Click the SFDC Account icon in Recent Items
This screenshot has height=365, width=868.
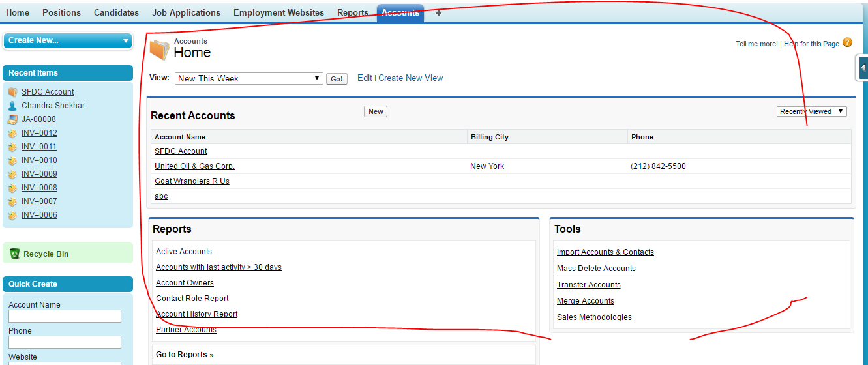[12, 92]
